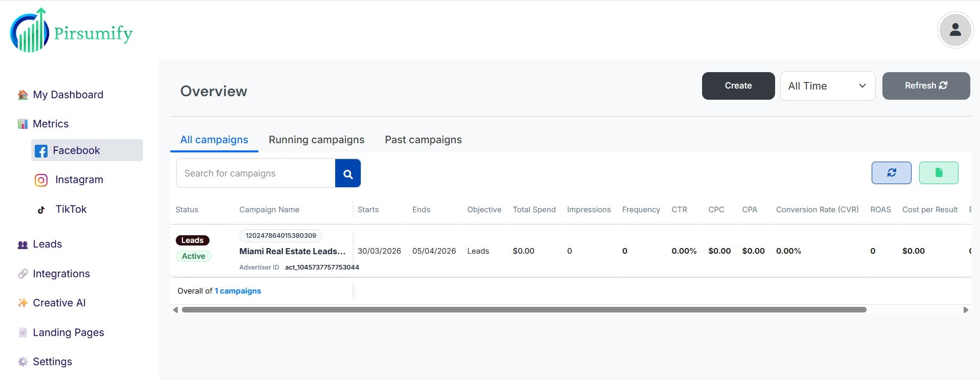Click the green export file icon button
This screenshot has height=380, width=980.
[939, 173]
